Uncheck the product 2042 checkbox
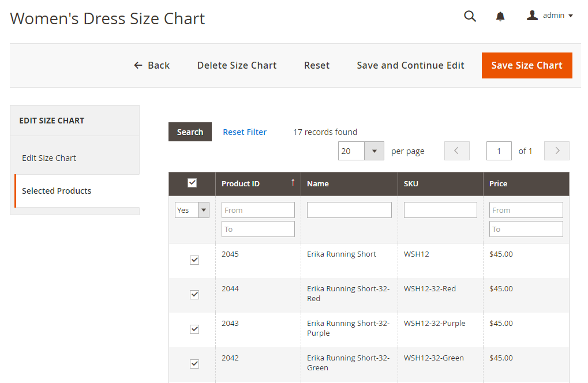This screenshot has height=383, width=588. click(x=194, y=364)
